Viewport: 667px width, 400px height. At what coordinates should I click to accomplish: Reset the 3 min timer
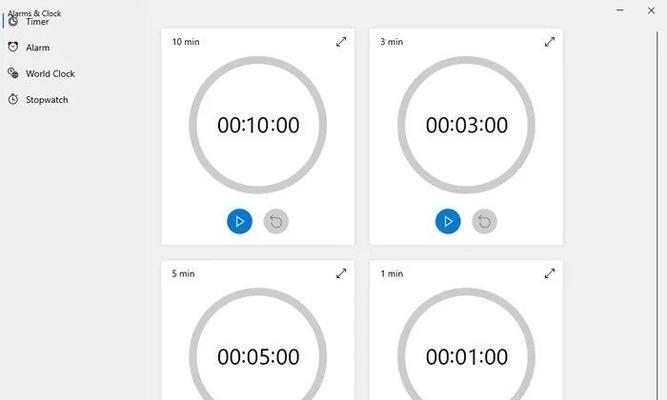click(x=484, y=221)
